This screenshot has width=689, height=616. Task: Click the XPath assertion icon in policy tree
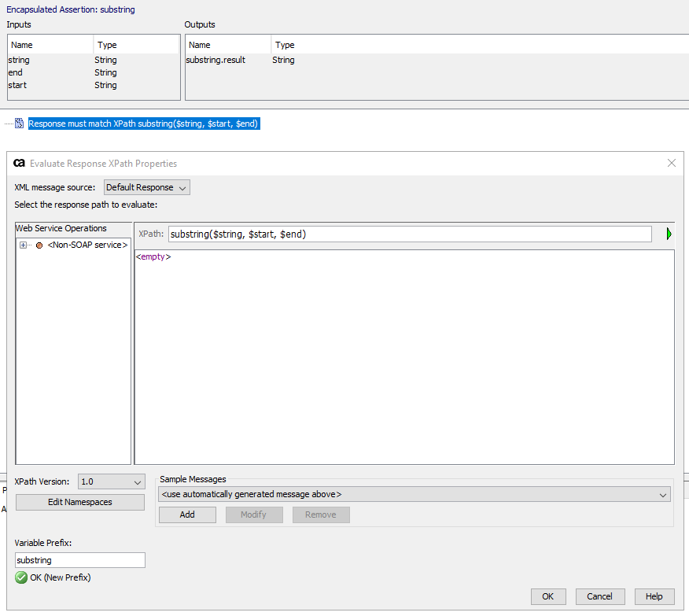[19, 123]
